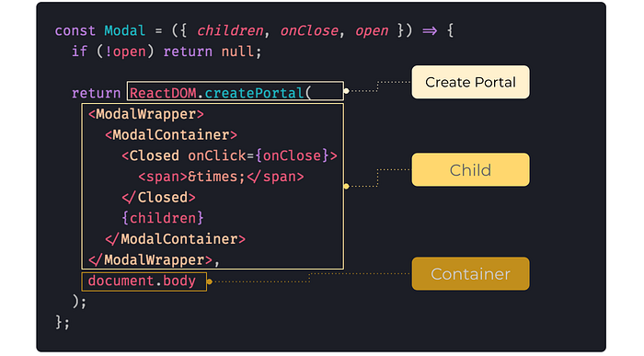Viewport: 644px width, 356px height.
Task: Click the arrow function symbol
Action: click(x=430, y=30)
